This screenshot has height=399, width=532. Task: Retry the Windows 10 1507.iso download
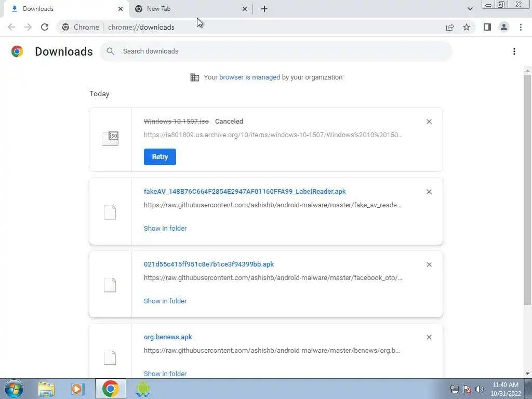coord(160,157)
